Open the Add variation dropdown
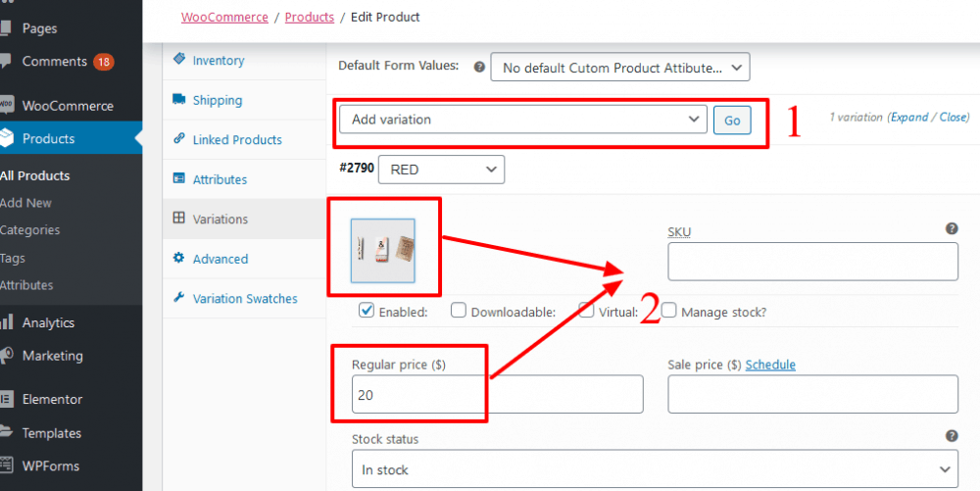The width and height of the screenshot is (980, 491). pyautogui.click(x=523, y=120)
